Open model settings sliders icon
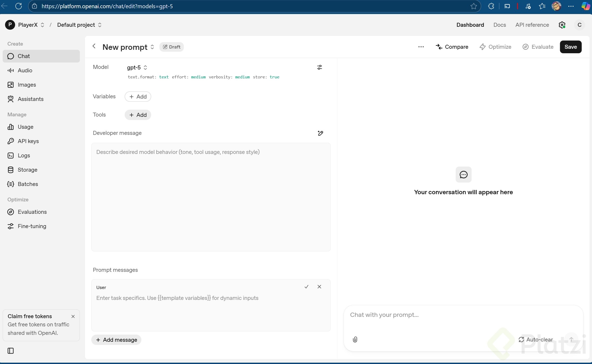This screenshot has height=364, width=592. pyautogui.click(x=320, y=67)
